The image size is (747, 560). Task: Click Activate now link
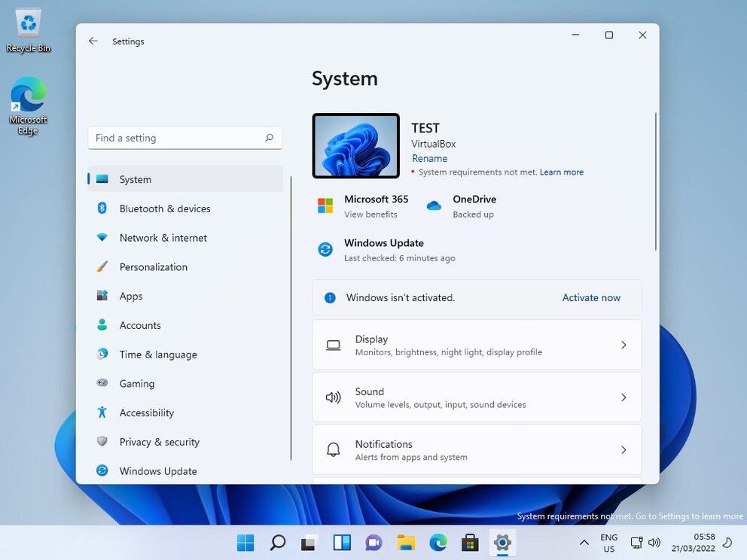tap(591, 297)
